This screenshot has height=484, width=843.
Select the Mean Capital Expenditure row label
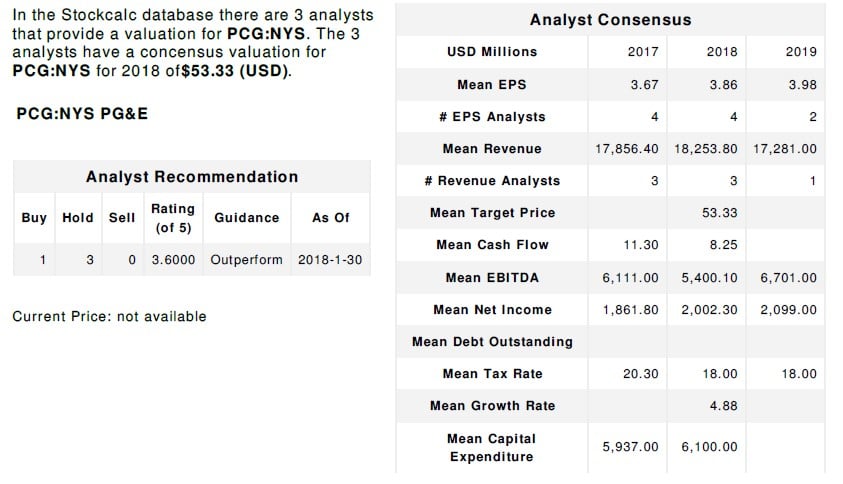(x=491, y=448)
